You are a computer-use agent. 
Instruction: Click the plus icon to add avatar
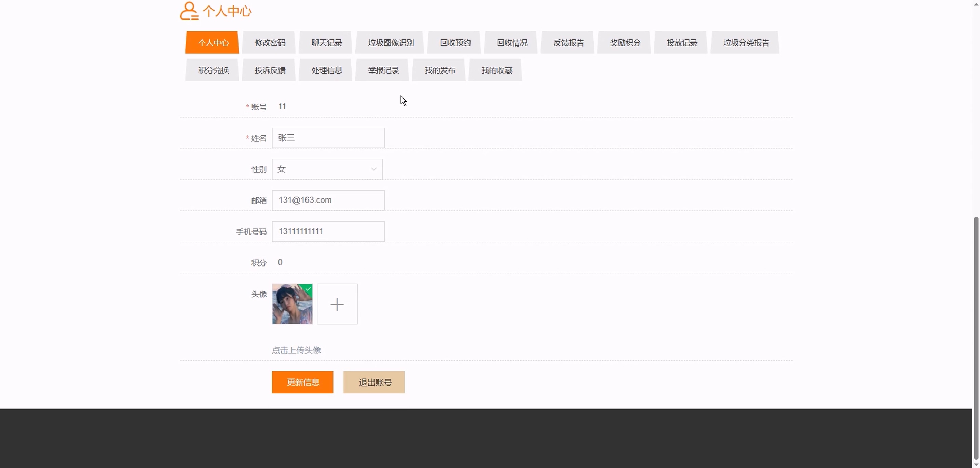pos(337,304)
